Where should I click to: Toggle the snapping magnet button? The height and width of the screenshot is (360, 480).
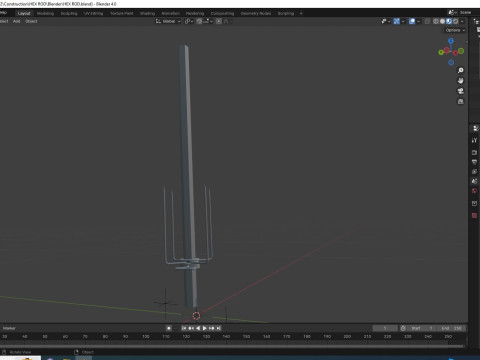(199, 21)
